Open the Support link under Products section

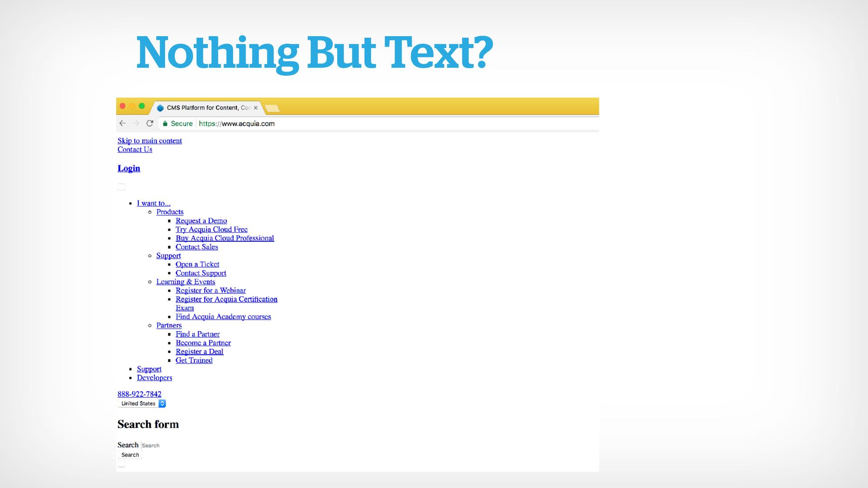tap(169, 256)
